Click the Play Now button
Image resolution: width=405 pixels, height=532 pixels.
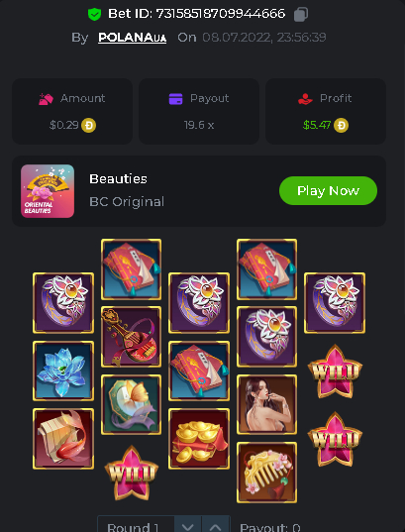(328, 190)
